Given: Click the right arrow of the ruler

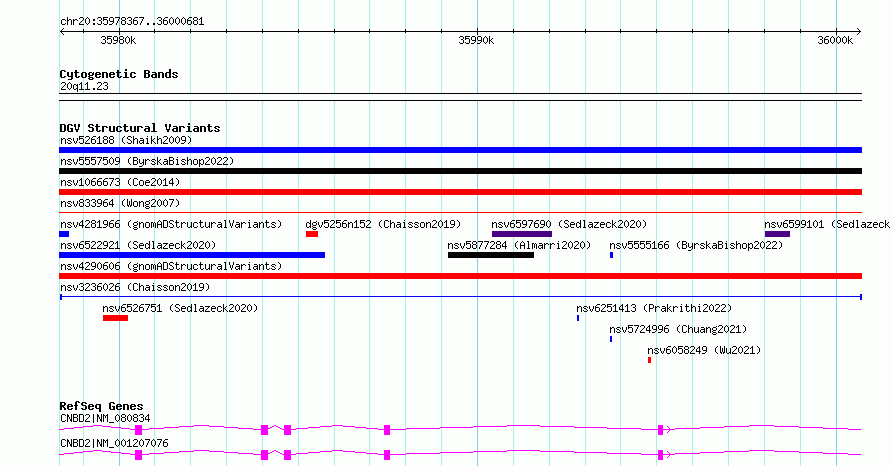Looking at the screenshot, I should [x=859, y=31].
